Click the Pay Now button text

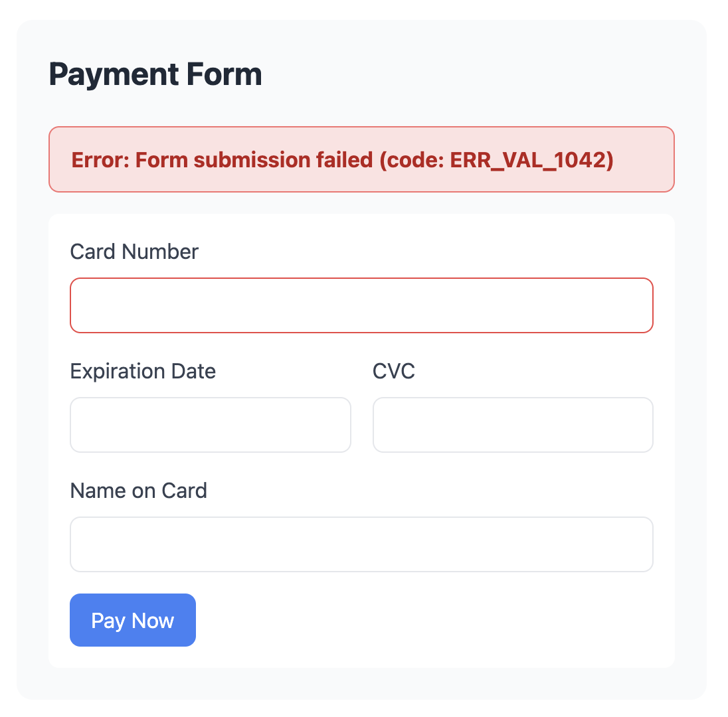point(132,619)
